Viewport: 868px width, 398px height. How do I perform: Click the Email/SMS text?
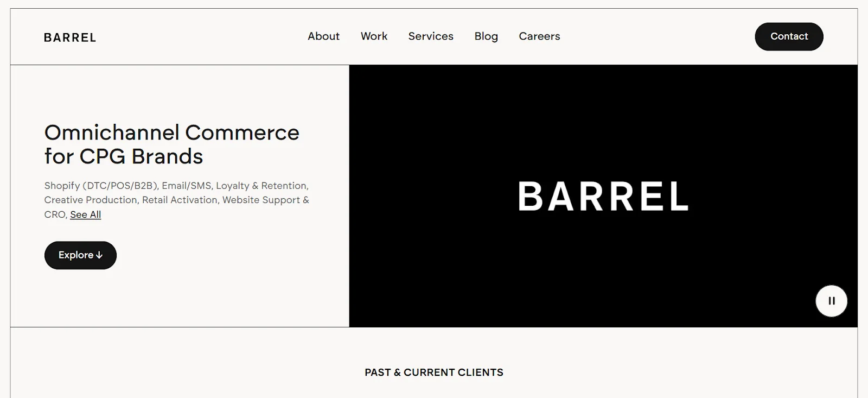click(x=187, y=186)
